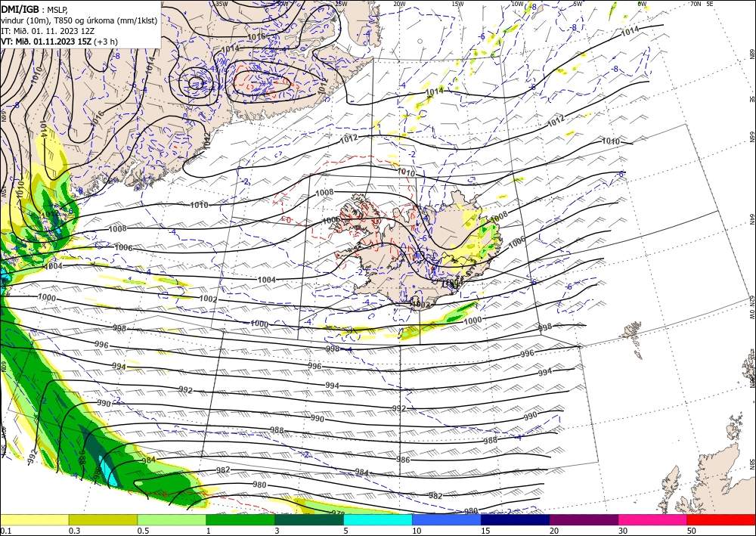
Task: Click the Faroe Islands on the map
Action: [634, 337]
